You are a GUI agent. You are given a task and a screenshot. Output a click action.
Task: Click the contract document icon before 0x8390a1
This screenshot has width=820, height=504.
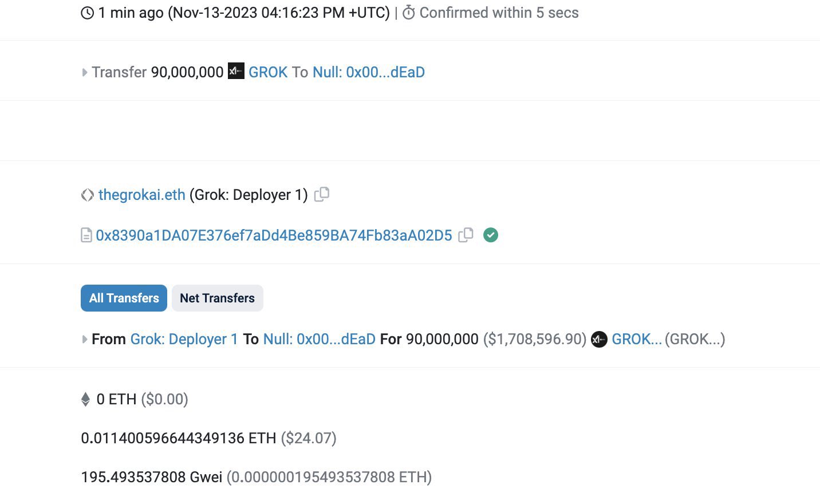click(x=86, y=235)
